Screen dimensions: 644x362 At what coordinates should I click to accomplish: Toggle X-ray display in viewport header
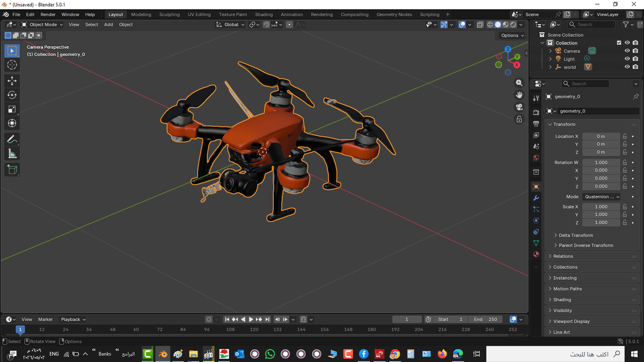[480, 24]
